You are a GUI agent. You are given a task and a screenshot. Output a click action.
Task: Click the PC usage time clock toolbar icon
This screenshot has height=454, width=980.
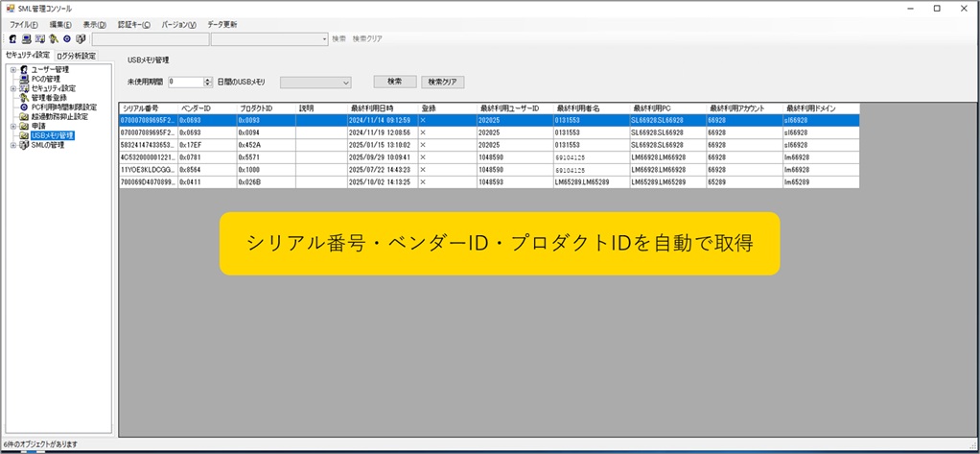tap(67, 39)
